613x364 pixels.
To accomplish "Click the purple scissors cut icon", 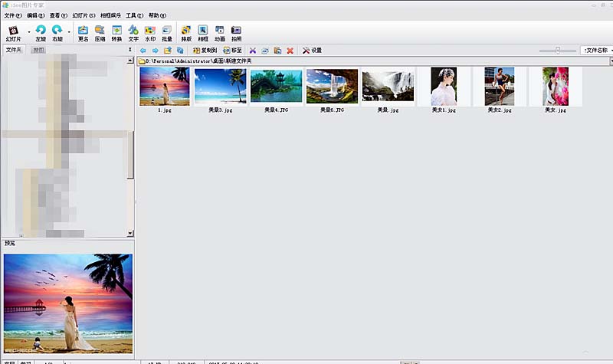I will [x=253, y=51].
